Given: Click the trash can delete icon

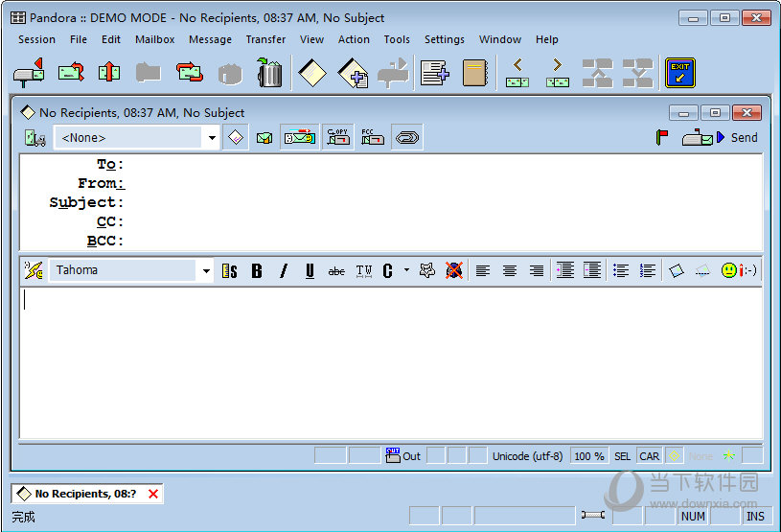Looking at the screenshot, I should coord(269,73).
